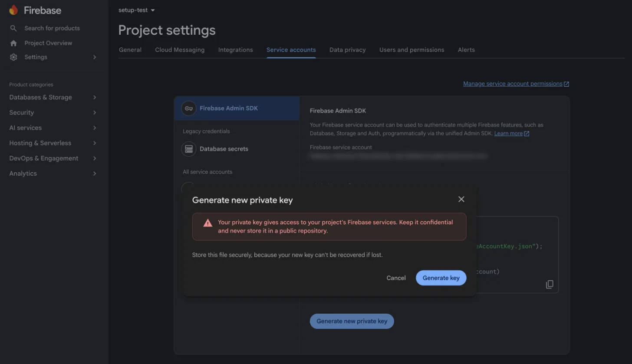Click external-link icon after Manage service account permissions
The image size is (632, 364).
(566, 84)
